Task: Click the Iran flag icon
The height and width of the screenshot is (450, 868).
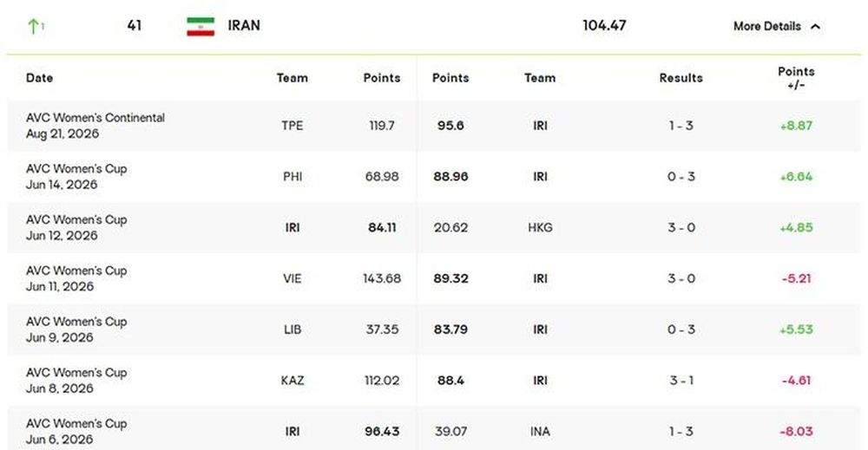Action: point(201,27)
